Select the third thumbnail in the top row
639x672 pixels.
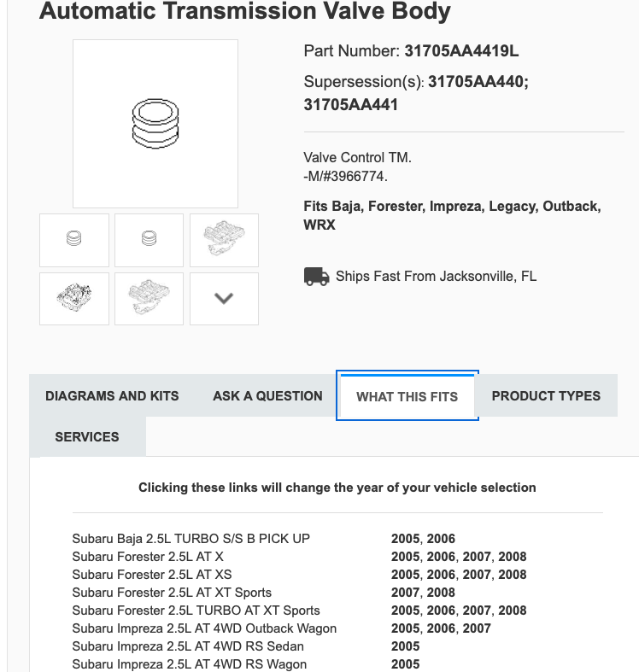pyautogui.click(x=224, y=240)
